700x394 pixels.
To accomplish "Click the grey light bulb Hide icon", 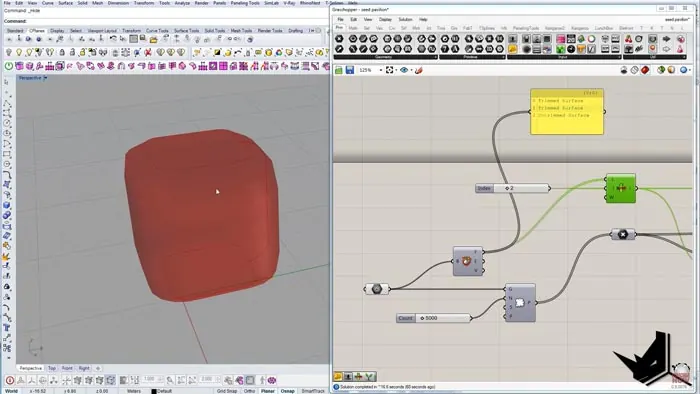I will pyautogui.click(x=8, y=53).
